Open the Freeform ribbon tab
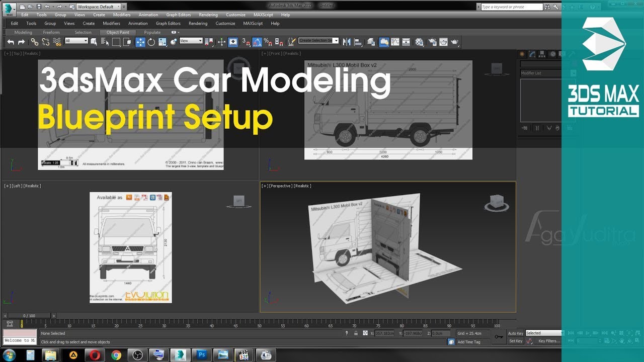Image resolution: width=644 pixels, height=362 pixels. 51,32
